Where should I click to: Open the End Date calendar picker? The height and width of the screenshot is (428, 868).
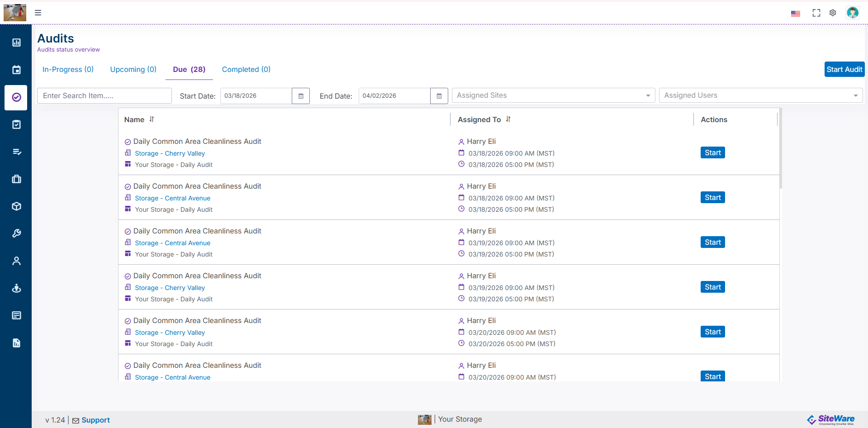pyautogui.click(x=439, y=96)
